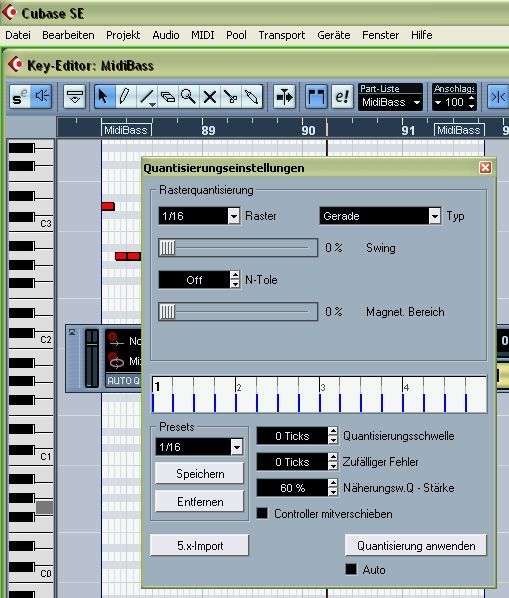
Task: Toggle the Solo Editor button
Action: (20, 97)
